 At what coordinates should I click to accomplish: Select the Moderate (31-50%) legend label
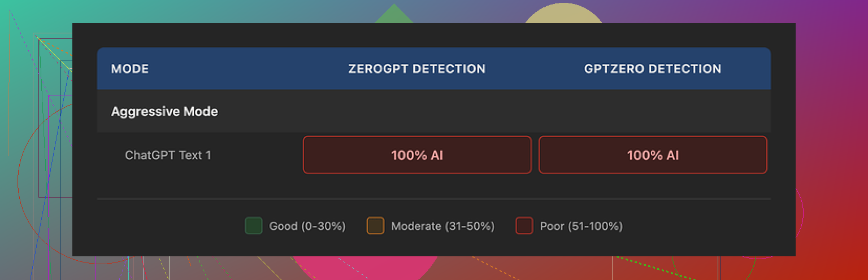click(x=442, y=226)
